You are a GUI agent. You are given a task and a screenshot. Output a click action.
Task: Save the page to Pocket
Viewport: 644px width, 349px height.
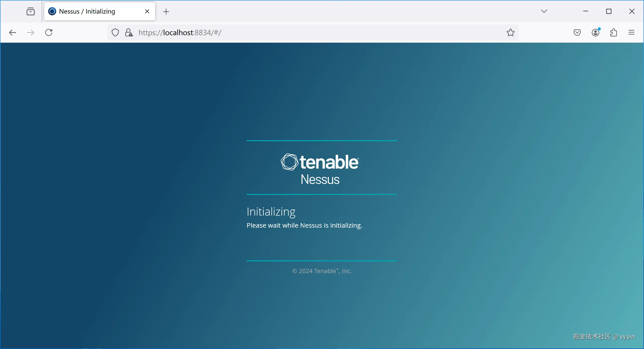pyautogui.click(x=577, y=32)
